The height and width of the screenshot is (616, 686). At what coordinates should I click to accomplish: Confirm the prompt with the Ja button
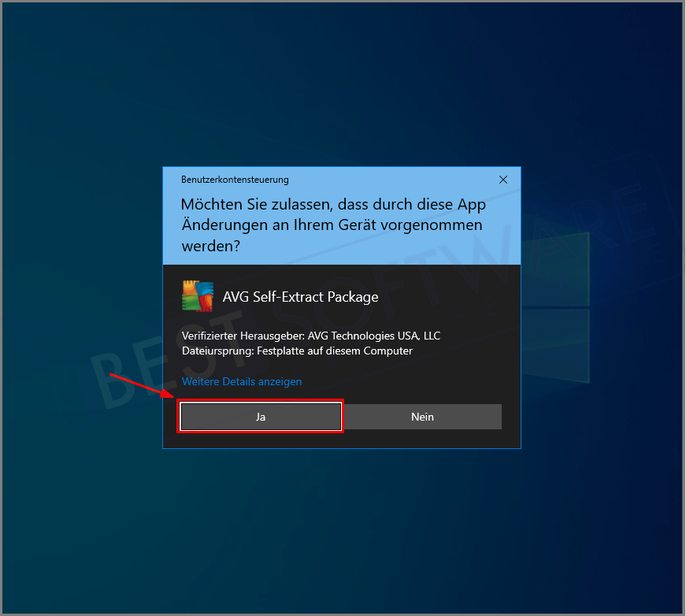(x=261, y=416)
